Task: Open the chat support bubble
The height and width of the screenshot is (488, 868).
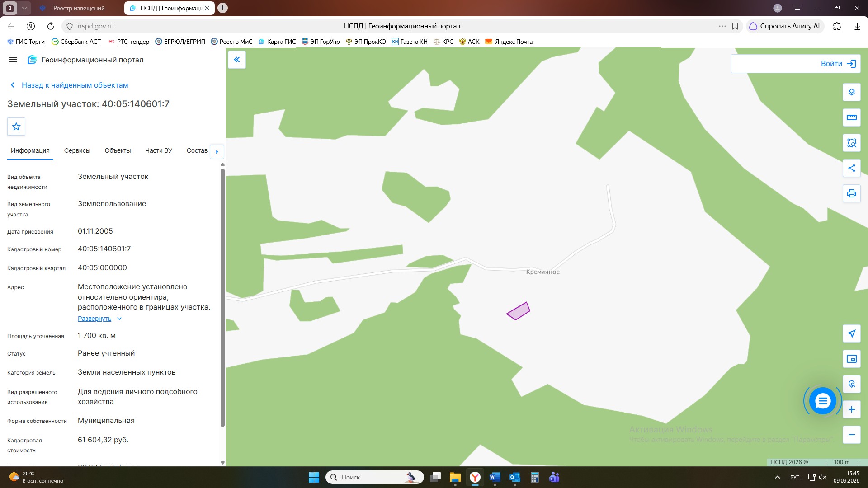Action: (822, 401)
